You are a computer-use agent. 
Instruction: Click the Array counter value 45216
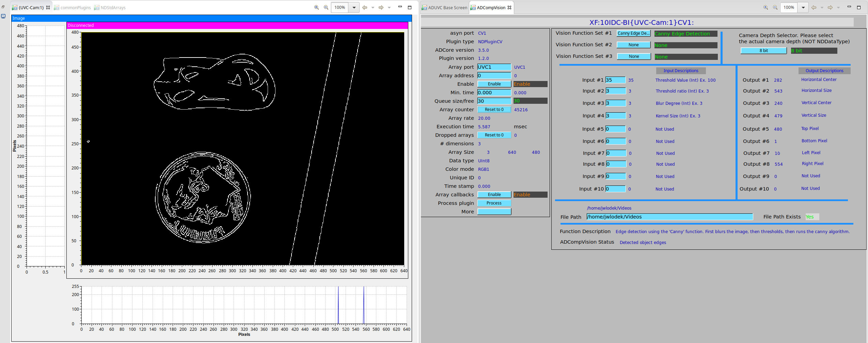[x=521, y=110]
